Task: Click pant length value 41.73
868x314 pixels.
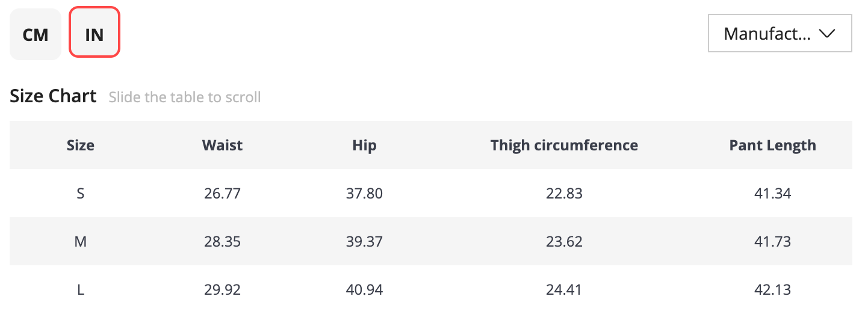Action: (x=772, y=242)
